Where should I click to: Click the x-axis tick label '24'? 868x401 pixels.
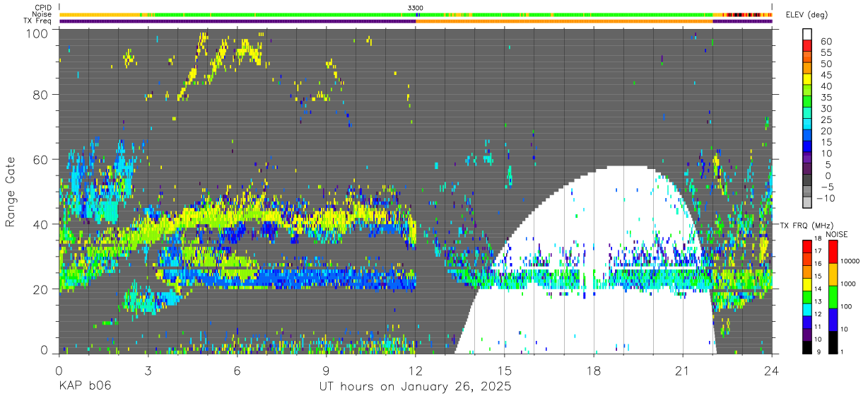tap(772, 371)
